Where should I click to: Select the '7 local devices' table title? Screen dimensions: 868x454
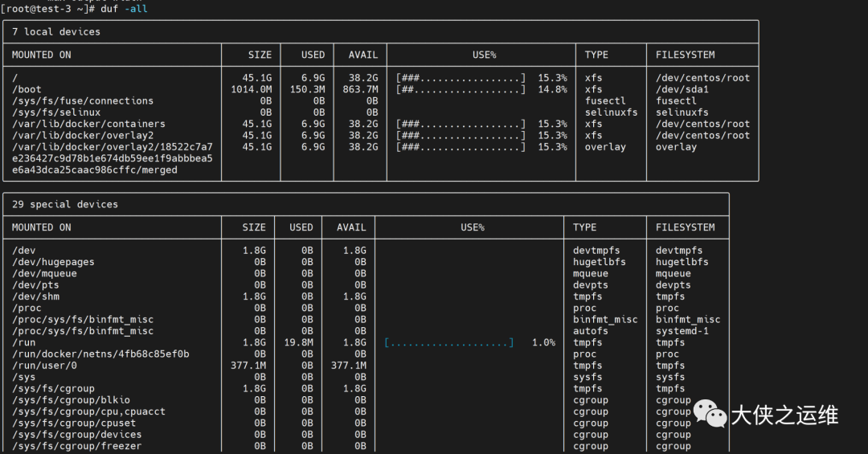pos(56,31)
